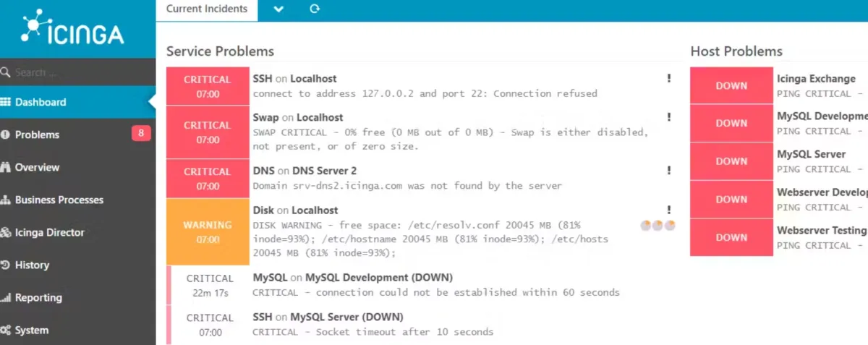Click the Overview binoculars icon
The height and width of the screenshot is (345, 868).
tap(5, 167)
